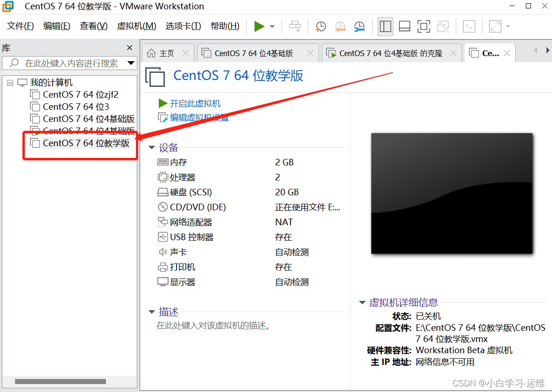Image resolution: width=552 pixels, height=392 pixels.
Task: Click the library search input field
Action: [71, 64]
